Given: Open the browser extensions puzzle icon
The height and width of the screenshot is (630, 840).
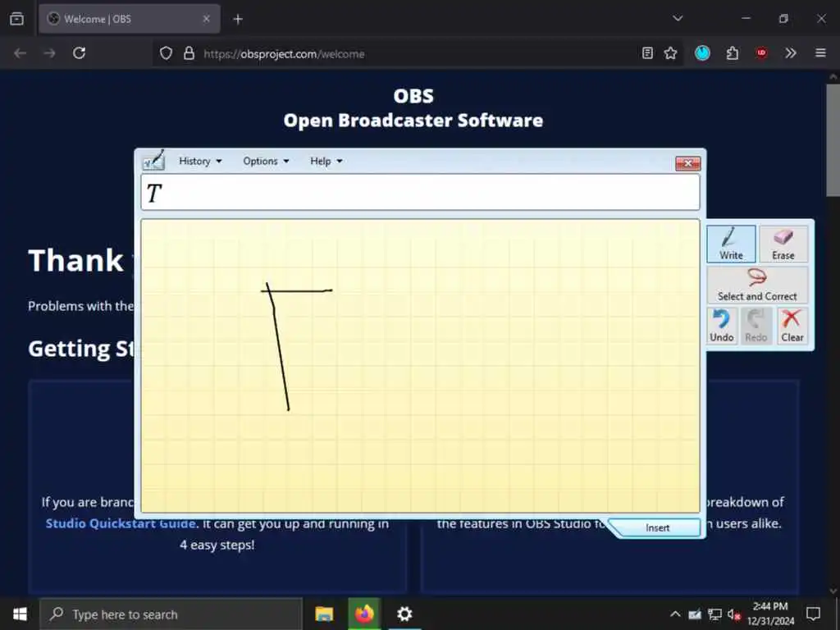Looking at the screenshot, I should [x=733, y=53].
